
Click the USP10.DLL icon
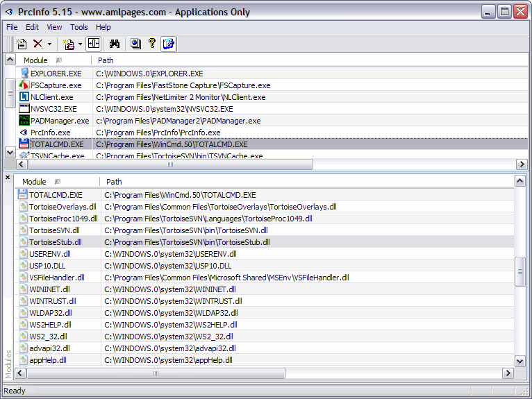point(23,266)
